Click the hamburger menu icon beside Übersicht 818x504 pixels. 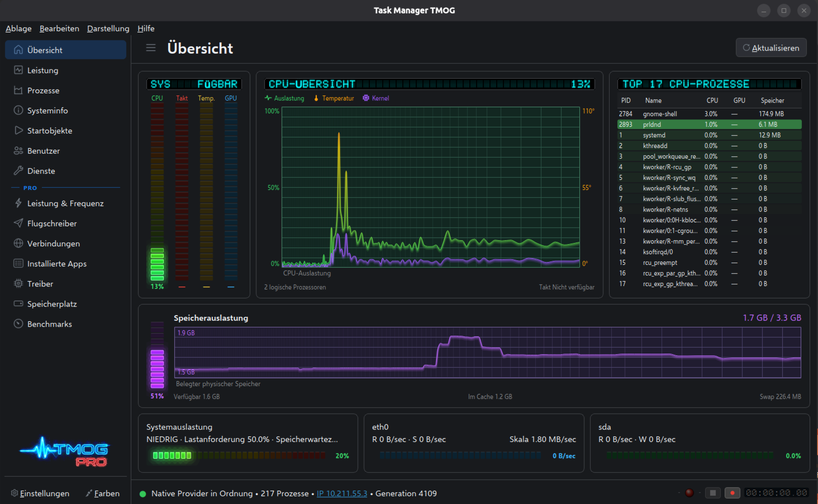[151, 48]
